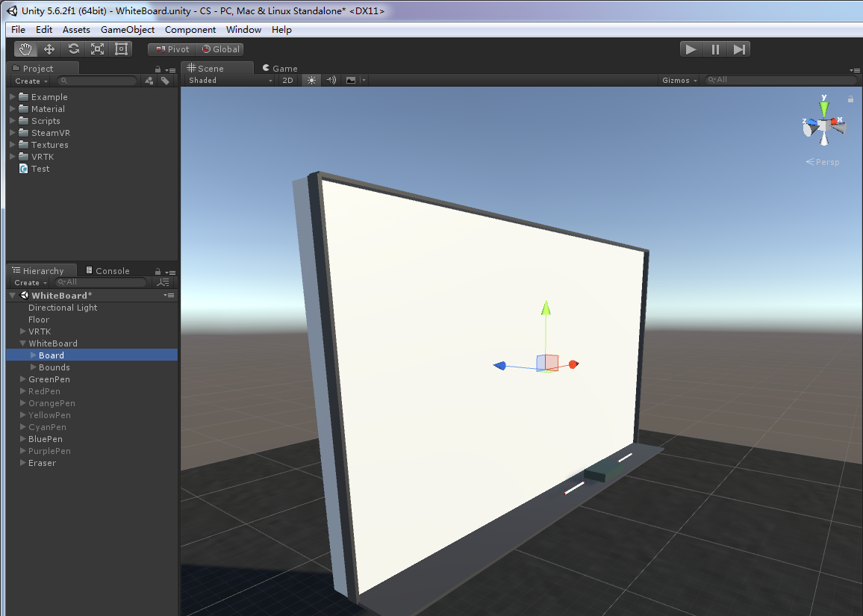
Task: Open the Edit menu
Action: (44, 30)
